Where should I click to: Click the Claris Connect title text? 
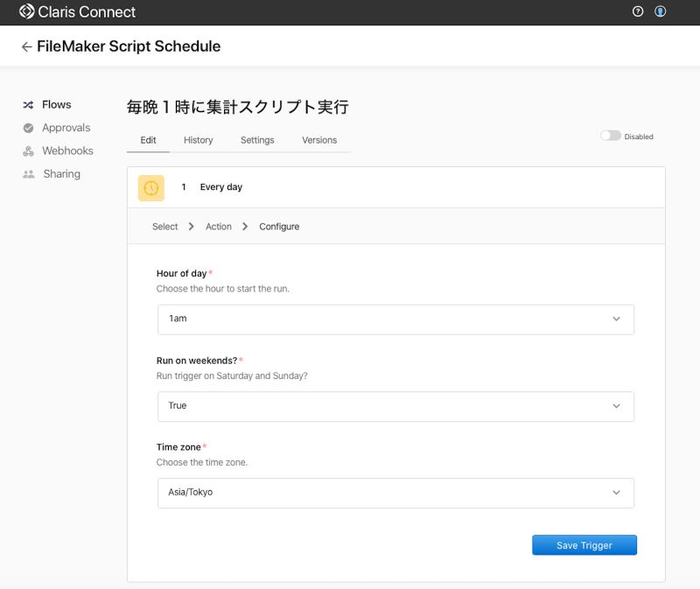coord(86,12)
